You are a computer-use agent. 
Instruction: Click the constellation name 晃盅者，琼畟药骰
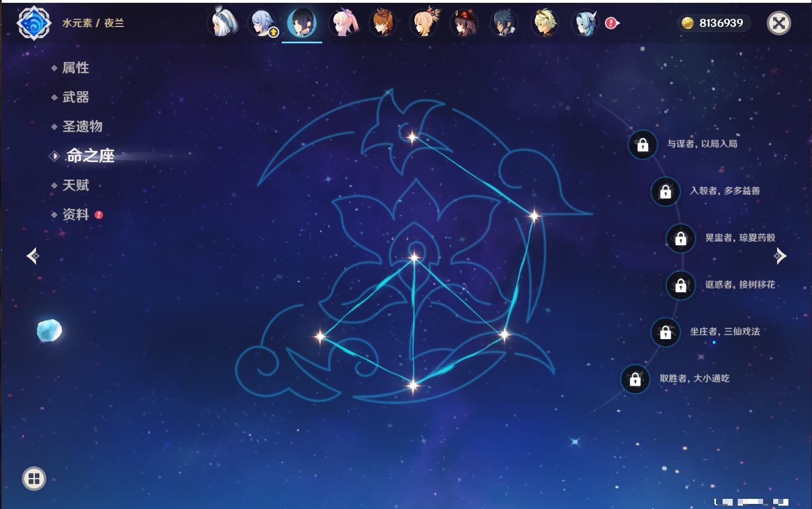[x=740, y=237]
